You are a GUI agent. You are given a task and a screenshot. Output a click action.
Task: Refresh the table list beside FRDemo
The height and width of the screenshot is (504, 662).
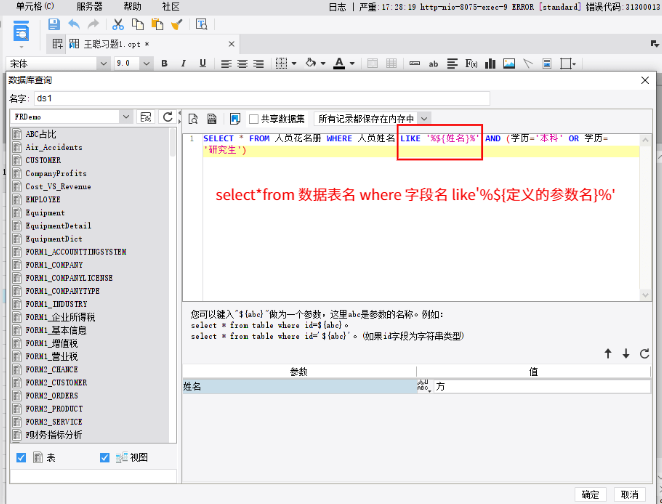pos(168,117)
